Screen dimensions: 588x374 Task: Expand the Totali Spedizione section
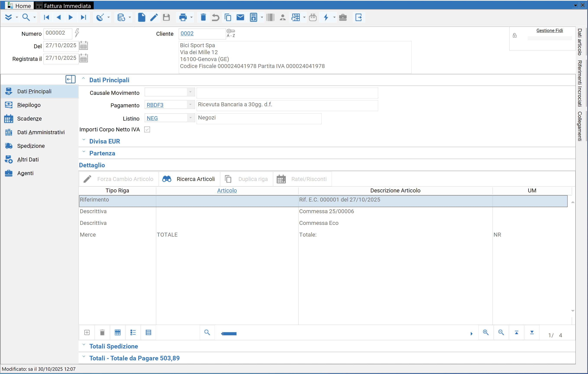click(x=84, y=345)
